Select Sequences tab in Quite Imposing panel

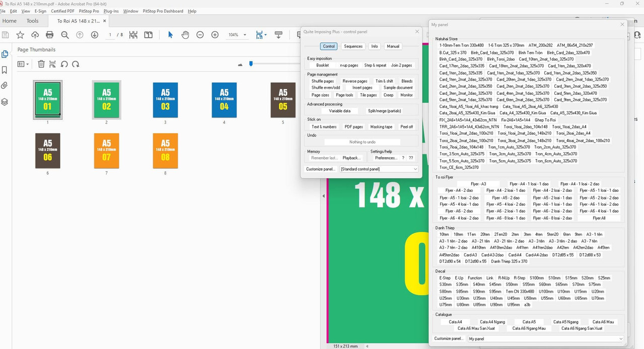[x=353, y=46]
